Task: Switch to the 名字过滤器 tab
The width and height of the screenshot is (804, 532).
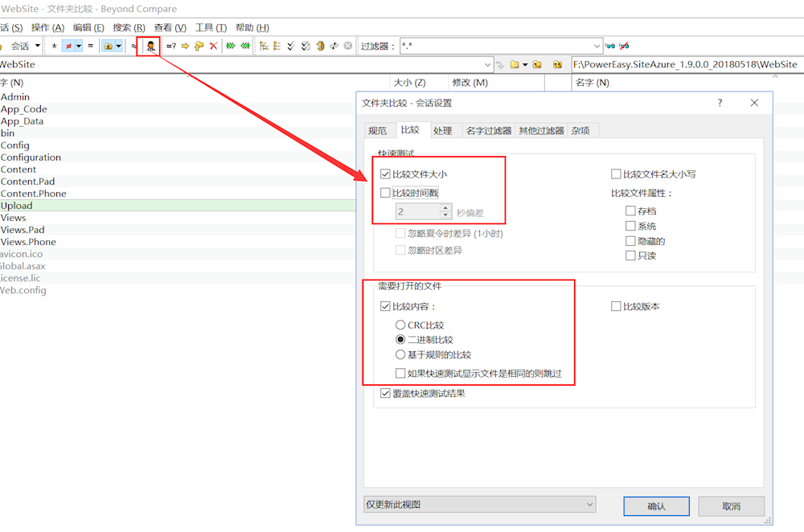Action: (488, 130)
